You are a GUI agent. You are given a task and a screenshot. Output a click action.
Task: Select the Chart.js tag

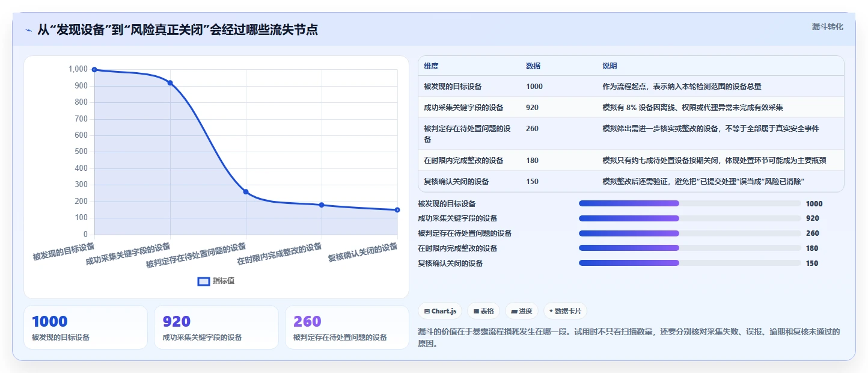[440, 311]
